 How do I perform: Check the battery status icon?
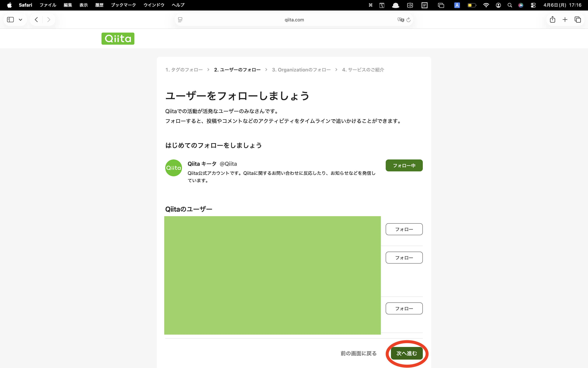tap(472, 5)
